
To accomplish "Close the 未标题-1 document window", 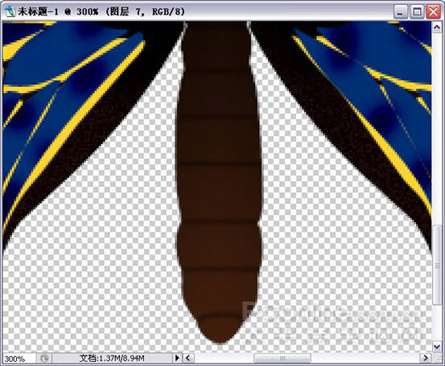I will [x=433, y=12].
